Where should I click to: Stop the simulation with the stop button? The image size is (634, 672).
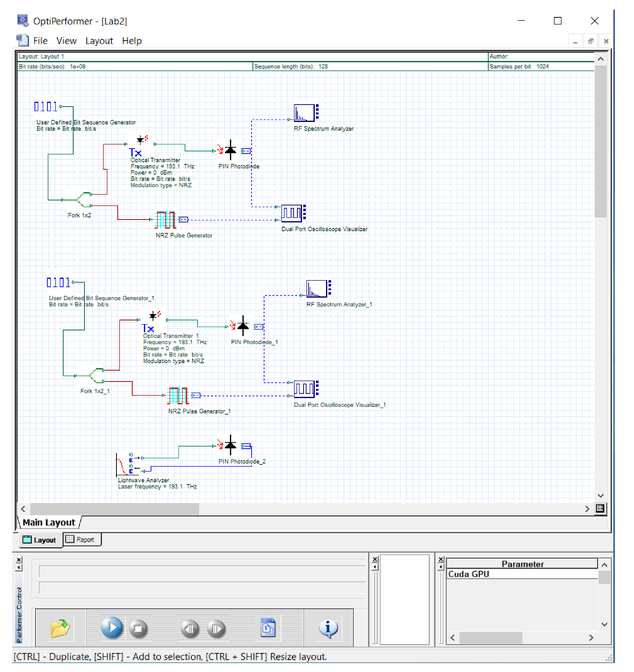pos(140,628)
